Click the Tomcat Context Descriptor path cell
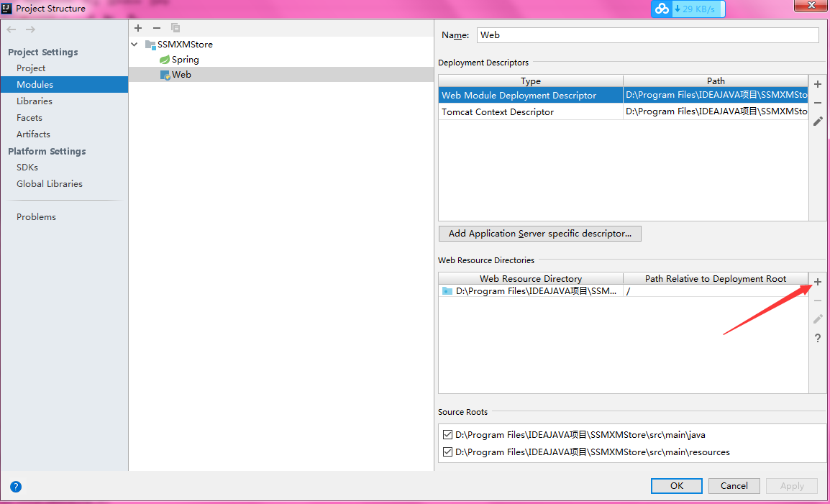The height and width of the screenshot is (504, 830). (716, 111)
